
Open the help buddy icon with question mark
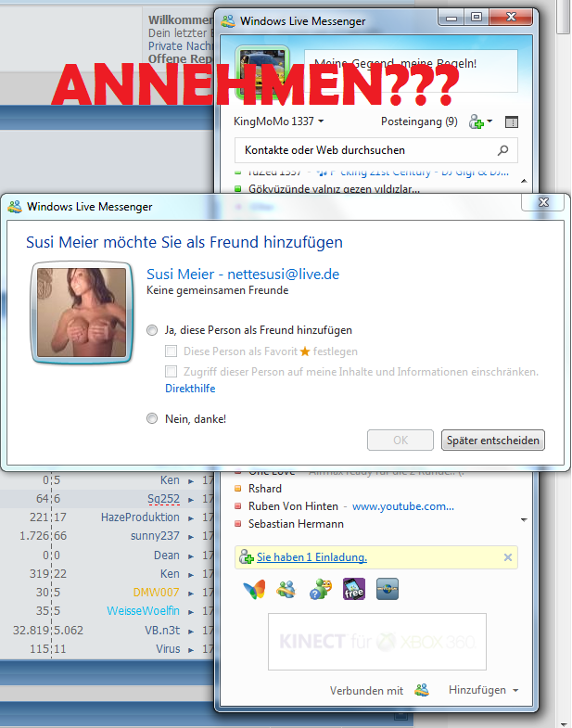[x=321, y=589]
